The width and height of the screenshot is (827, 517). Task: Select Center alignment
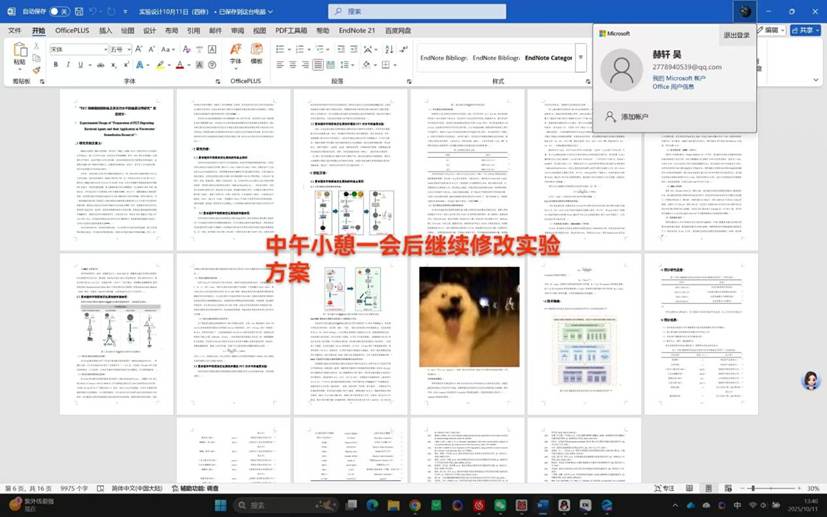292,65
